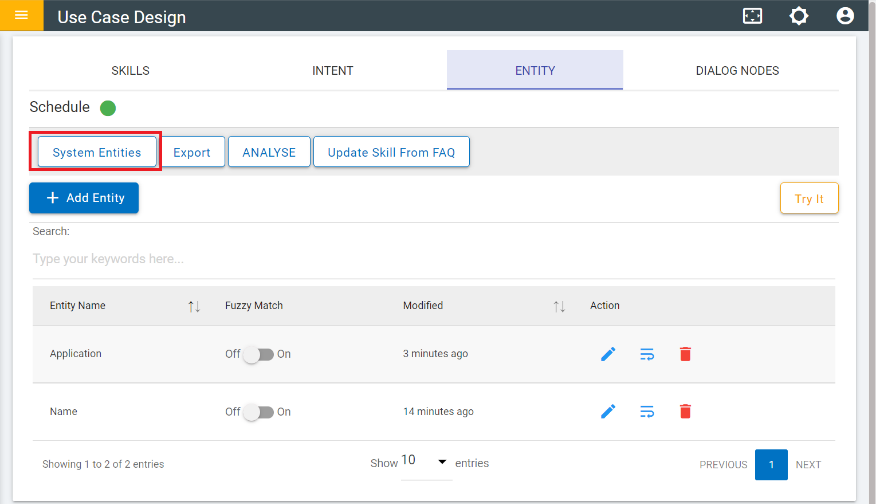The image size is (876, 504).
Task: Click the System Entities button
Action: [x=97, y=153]
